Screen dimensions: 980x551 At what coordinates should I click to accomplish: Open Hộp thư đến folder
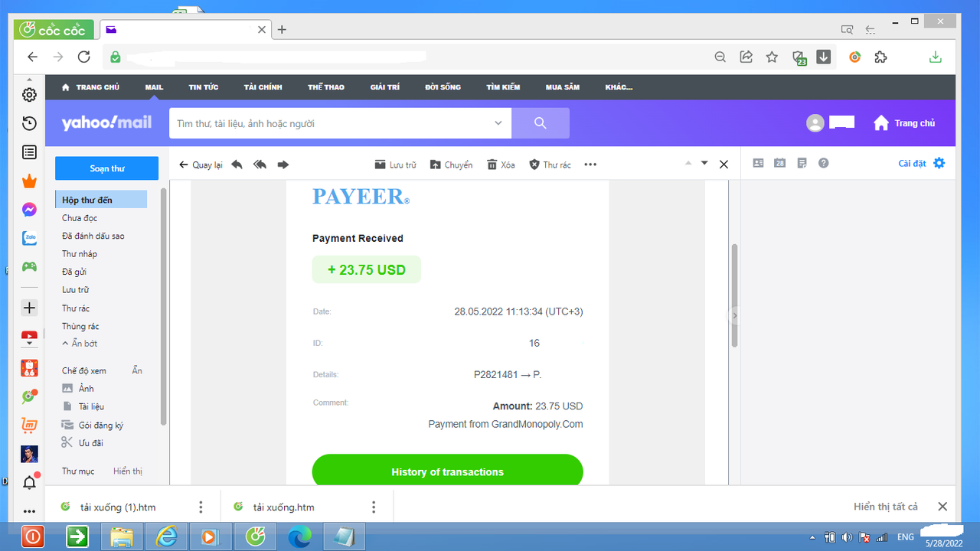pyautogui.click(x=101, y=200)
